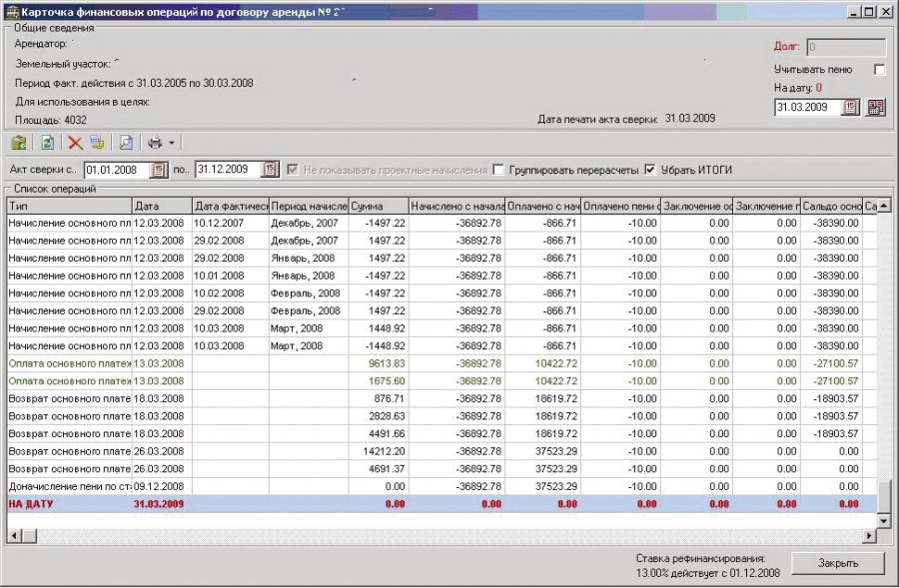Click the refund amount 4491.66
899x588 pixels.
click(387, 434)
